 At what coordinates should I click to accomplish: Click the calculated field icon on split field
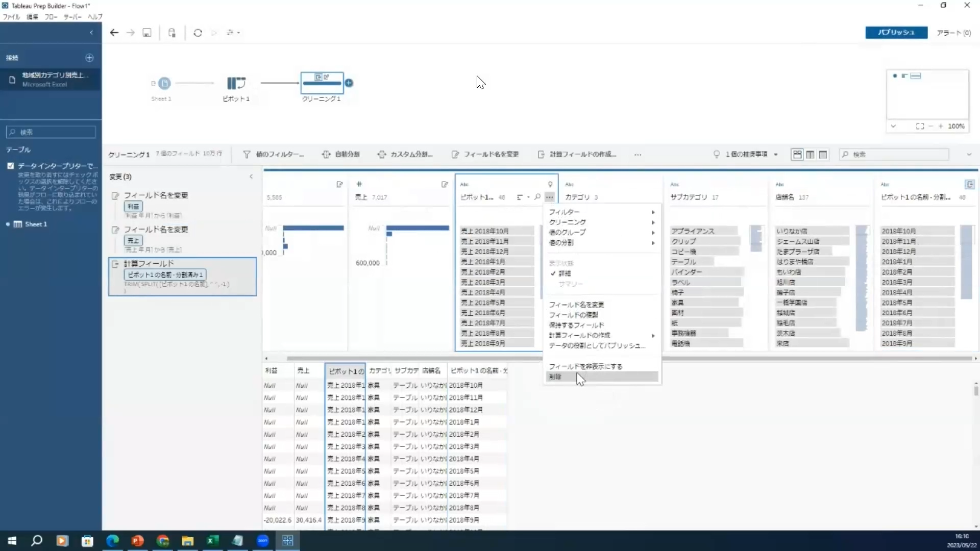970,184
